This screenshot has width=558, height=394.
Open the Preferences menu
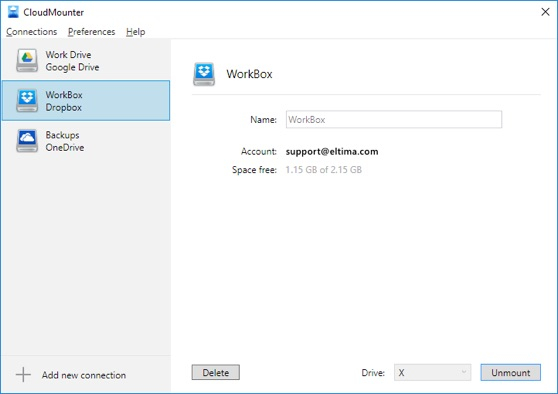click(91, 32)
